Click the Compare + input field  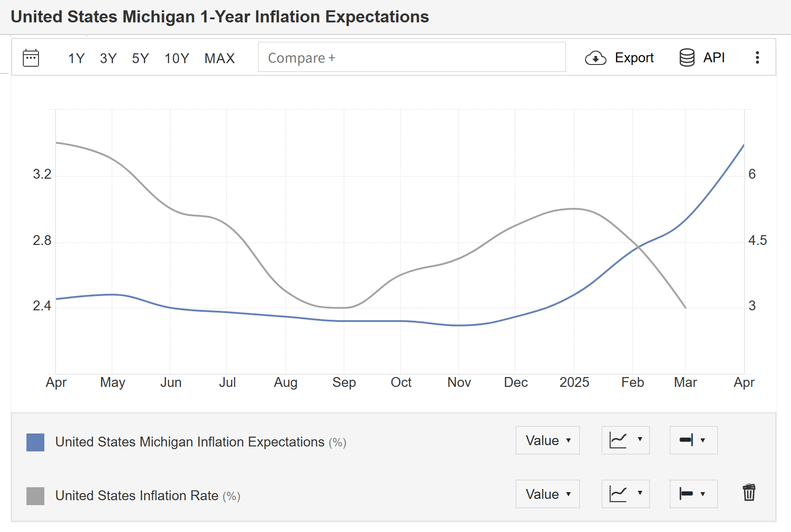412,57
